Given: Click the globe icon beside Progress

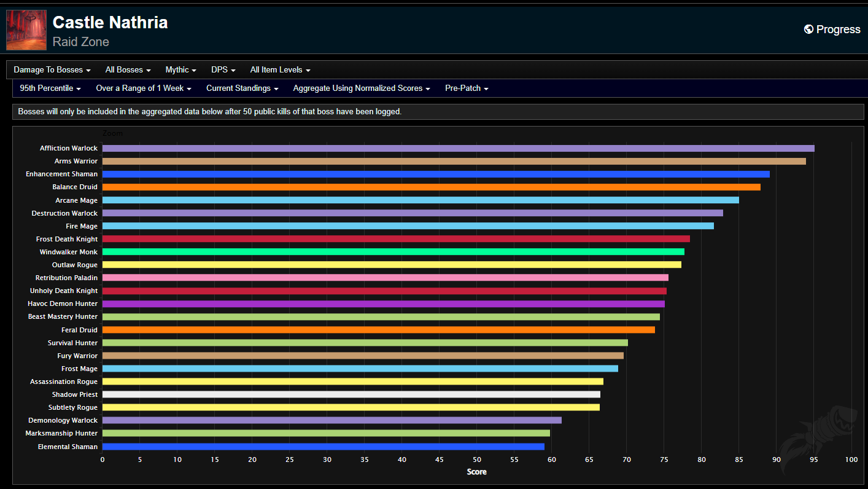Looking at the screenshot, I should tap(808, 29).
